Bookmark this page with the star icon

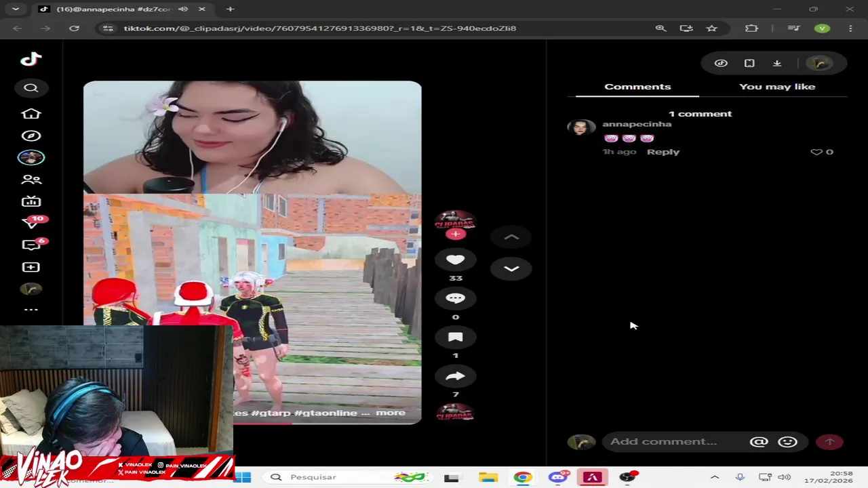click(711, 28)
